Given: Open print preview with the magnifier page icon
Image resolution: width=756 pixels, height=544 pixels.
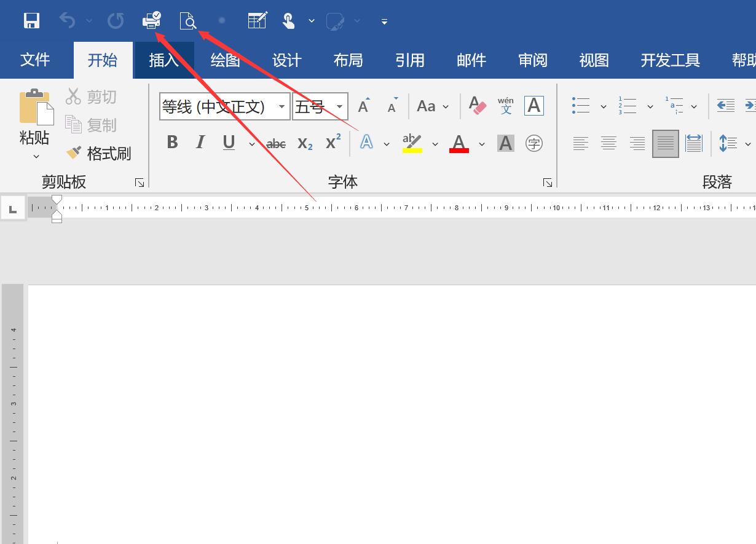Looking at the screenshot, I should click(188, 21).
